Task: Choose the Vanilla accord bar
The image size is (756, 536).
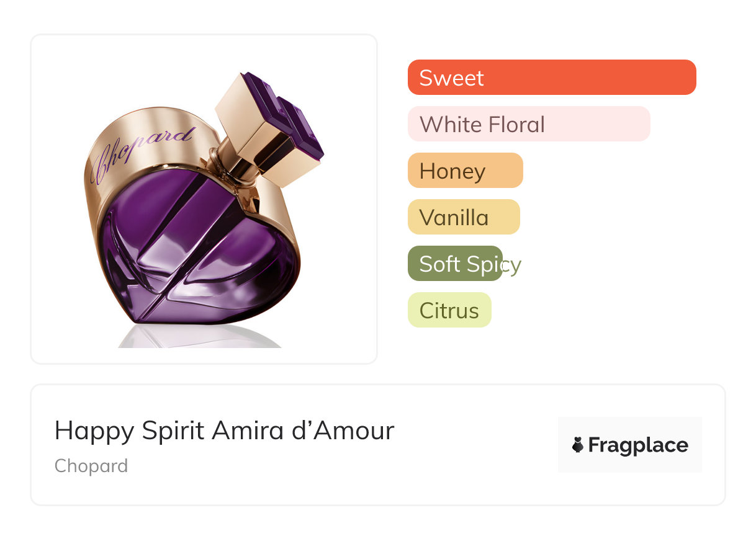Action: 463,217
